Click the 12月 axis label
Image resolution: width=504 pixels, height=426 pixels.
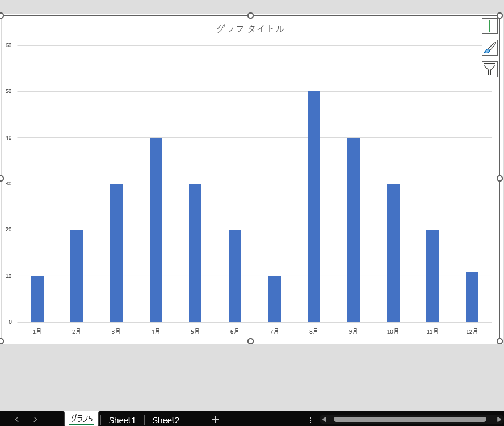click(472, 331)
